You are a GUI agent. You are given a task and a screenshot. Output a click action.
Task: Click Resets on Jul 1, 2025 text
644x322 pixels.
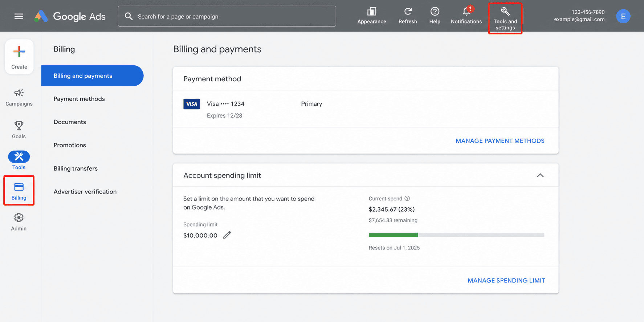394,248
